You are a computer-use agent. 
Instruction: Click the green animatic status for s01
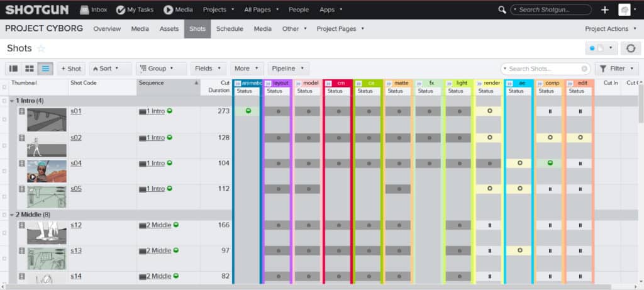(x=248, y=111)
